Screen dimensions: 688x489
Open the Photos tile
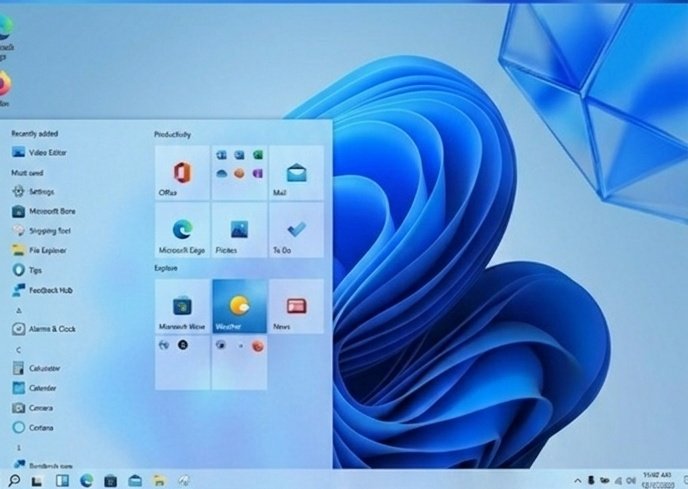pos(240,230)
